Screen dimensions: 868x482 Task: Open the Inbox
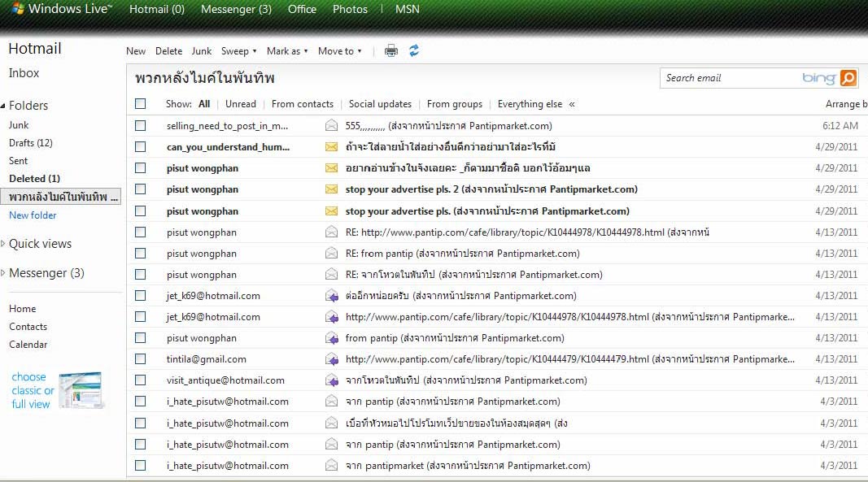[24, 73]
